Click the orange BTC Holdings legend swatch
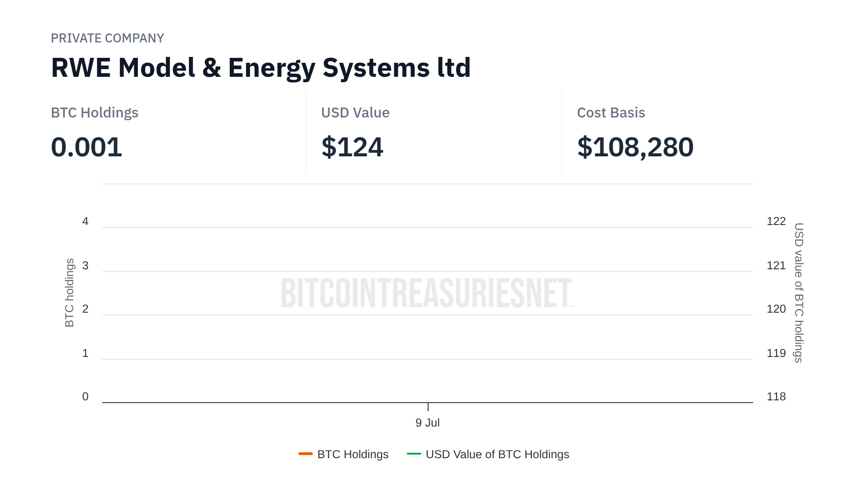Viewport: 868px width, 488px height. click(x=306, y=454)
